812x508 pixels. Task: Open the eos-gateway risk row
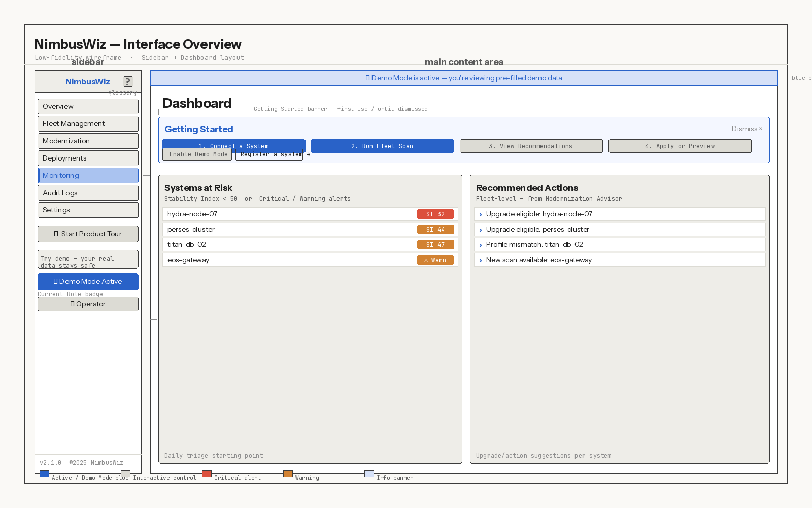click(310, 260)
